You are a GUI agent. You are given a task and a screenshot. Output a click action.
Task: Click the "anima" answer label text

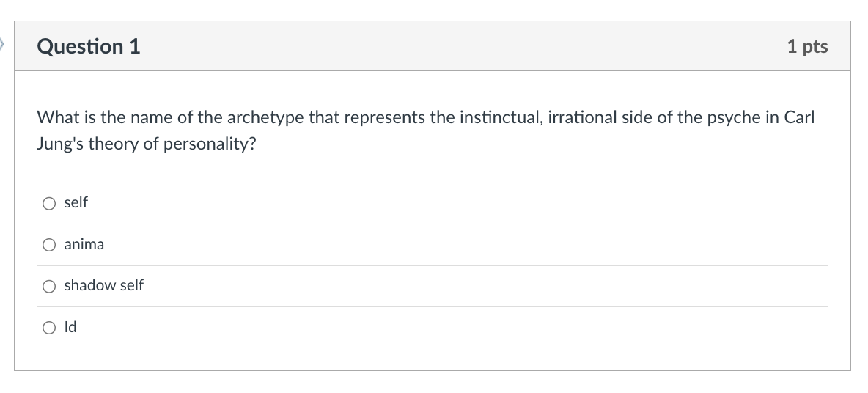coord(84,245)
